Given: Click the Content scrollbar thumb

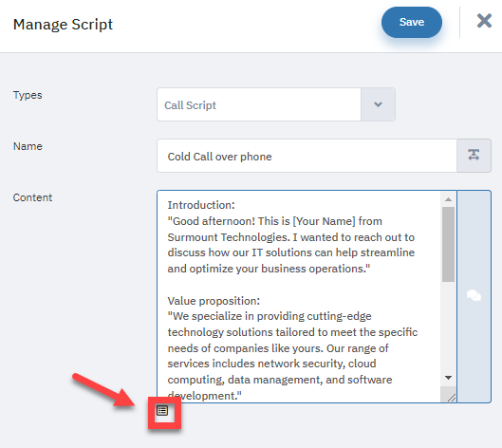Looking at the screenshot, I should click(x=448, y=244).
